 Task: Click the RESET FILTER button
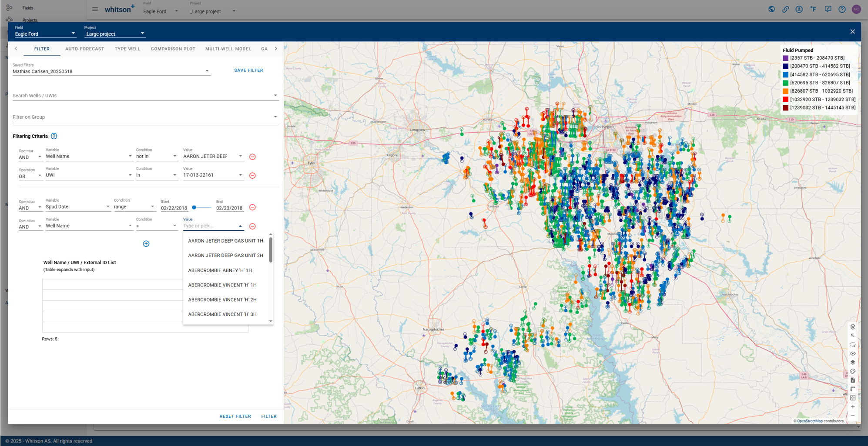pyautogui.click(x=235, y=416)
